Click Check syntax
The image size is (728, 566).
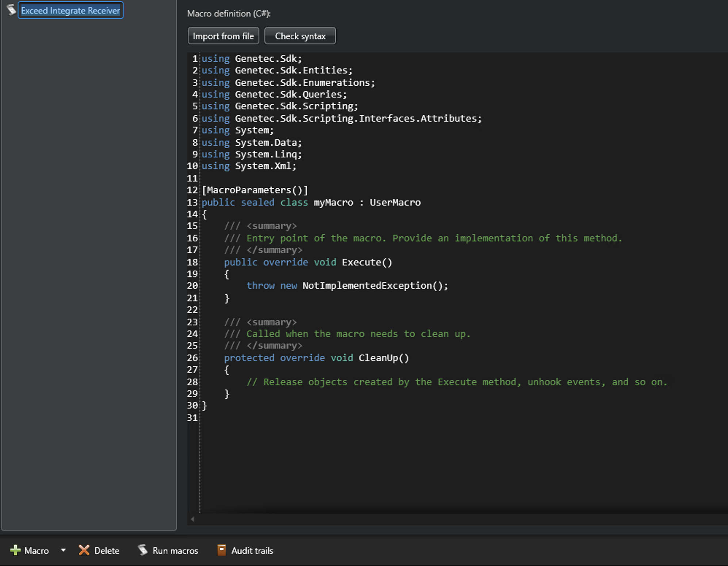click(300, 35)
